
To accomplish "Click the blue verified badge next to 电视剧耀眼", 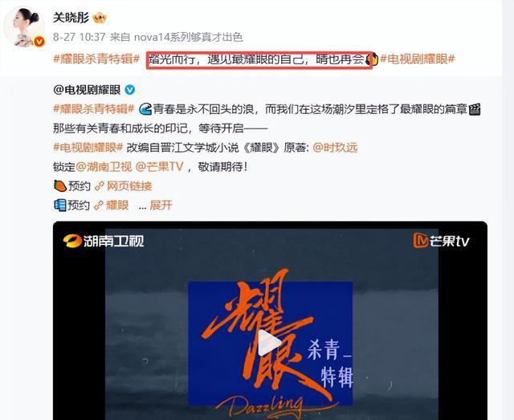I will click(130, 89).
